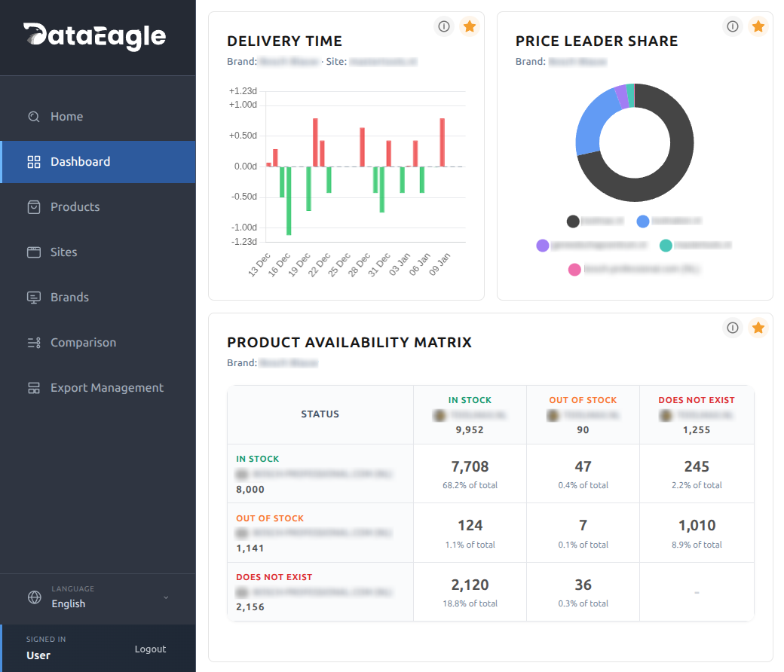This screenshot has width=784, height=672.
Task: Toggle the favorite star on Product Availability Matrix
Action: click(x=758, y=328)
